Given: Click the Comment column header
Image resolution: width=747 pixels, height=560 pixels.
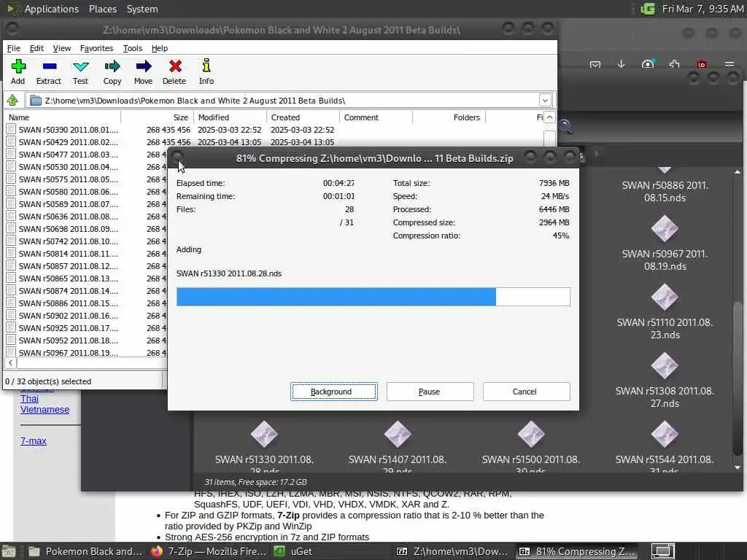Looking at the screenshot, I should (x=376, y=117).
